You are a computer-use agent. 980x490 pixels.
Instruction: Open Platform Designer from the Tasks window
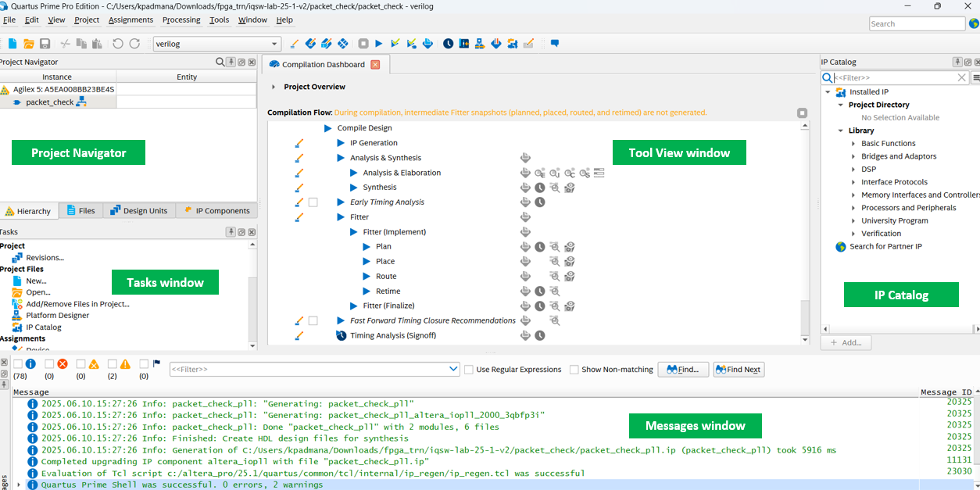tap(58, 316)
